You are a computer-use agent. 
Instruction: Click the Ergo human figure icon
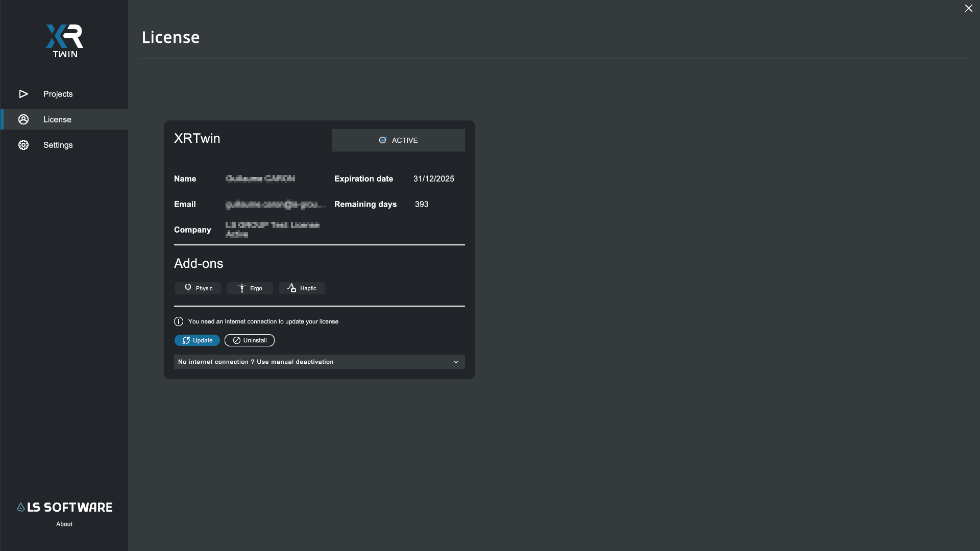(x=242, y=288)
